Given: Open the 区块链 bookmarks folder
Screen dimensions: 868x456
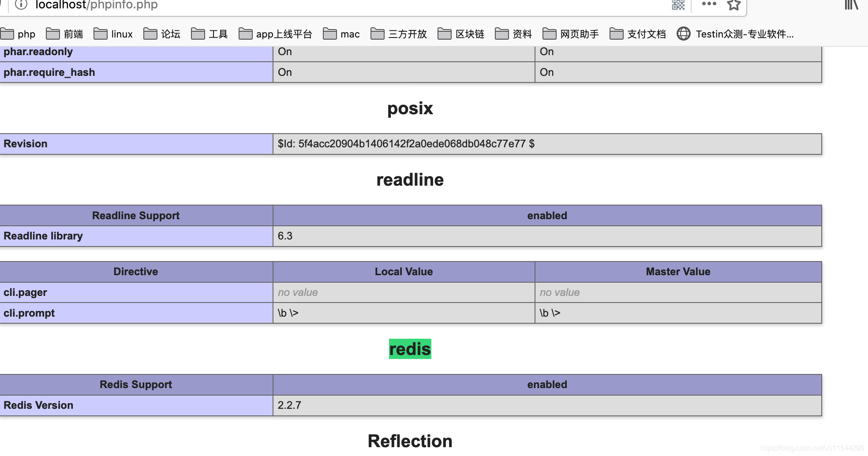Looking at the screenshot, I should click(461, 34).
